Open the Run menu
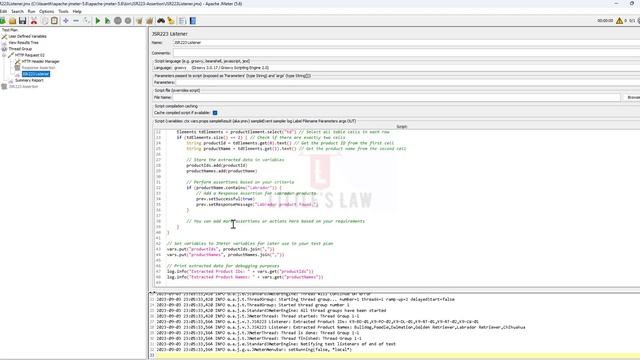 click(31, 11)
